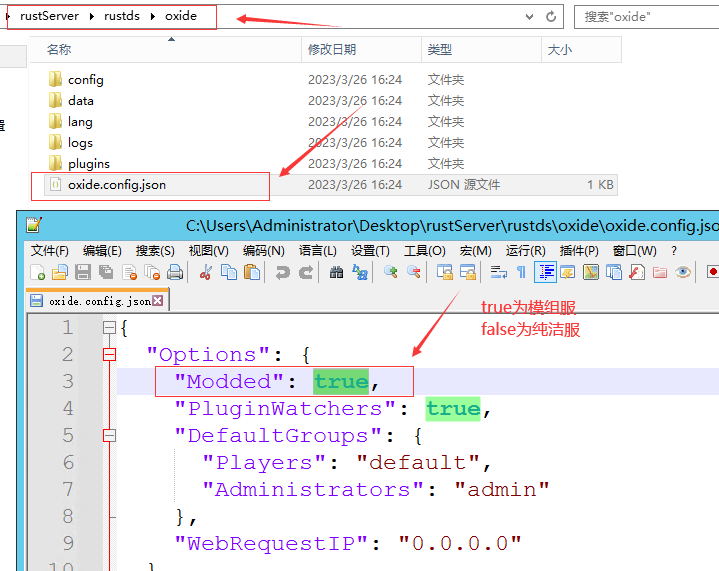Collapse the DefaultGroups fold at line 5
This screenshot has height=571, width=719.
click(x=109, y=435)
